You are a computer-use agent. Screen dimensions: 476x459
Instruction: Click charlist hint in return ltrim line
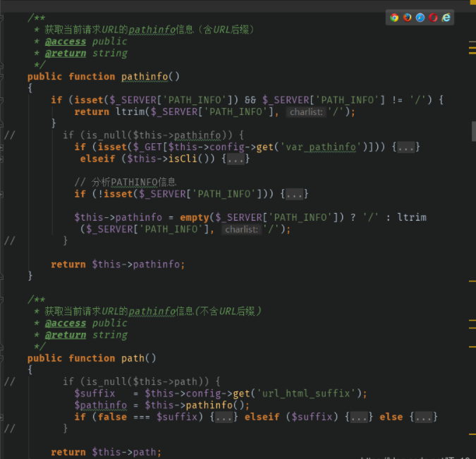click(306, 112)
